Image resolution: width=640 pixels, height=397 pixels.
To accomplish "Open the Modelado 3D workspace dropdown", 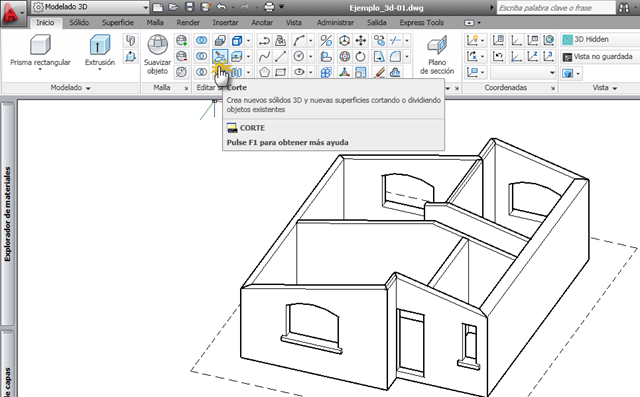I will [x=90, y=7].
